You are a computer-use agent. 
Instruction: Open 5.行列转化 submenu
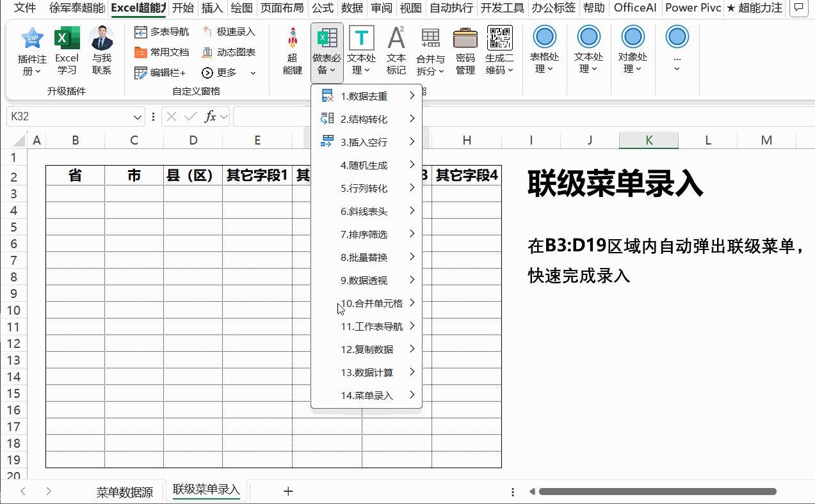point(366,188)
